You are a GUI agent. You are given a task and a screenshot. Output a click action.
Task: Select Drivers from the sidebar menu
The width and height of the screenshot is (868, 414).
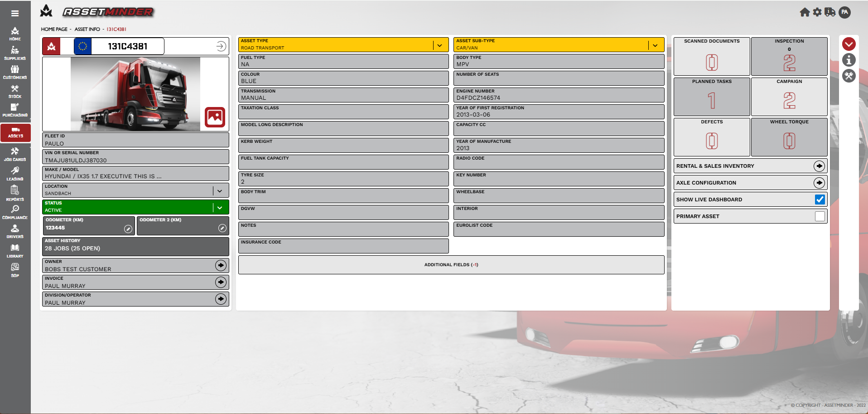tap(15, 231)
